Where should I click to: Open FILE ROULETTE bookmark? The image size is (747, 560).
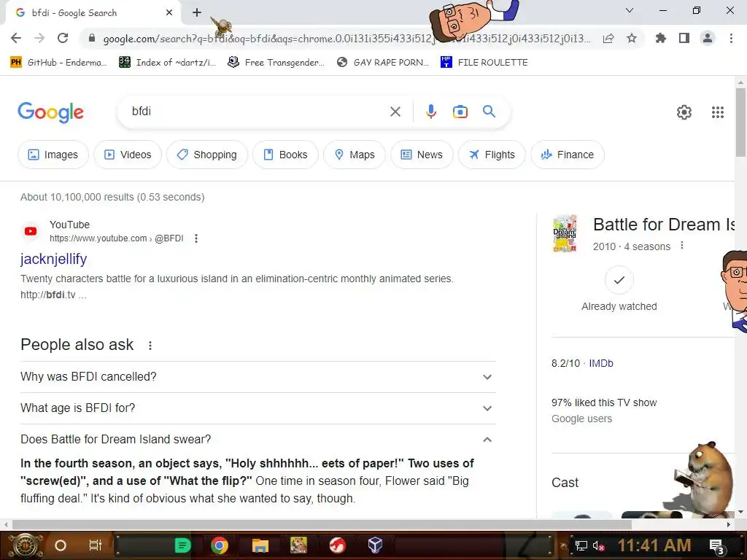[x=484, y=63]
